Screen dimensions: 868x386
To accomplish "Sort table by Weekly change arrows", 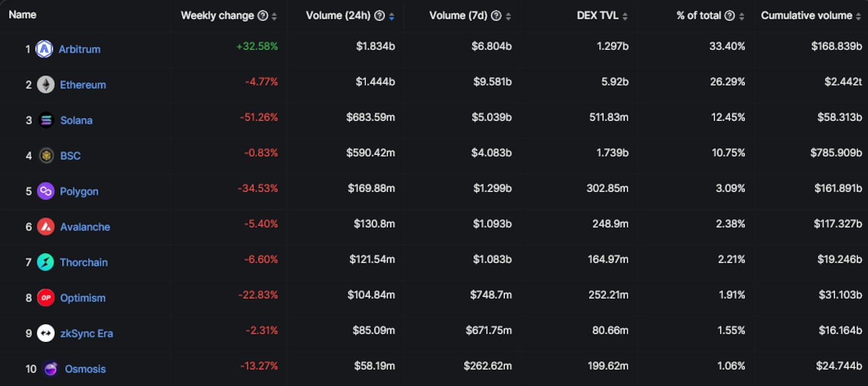I will tap(274, 16).
